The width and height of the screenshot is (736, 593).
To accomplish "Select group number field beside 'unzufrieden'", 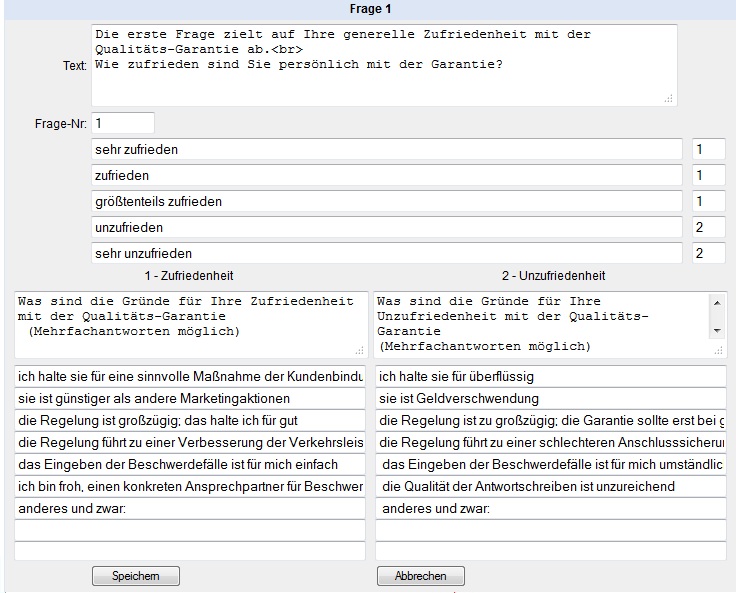I will tap(709, 227).
